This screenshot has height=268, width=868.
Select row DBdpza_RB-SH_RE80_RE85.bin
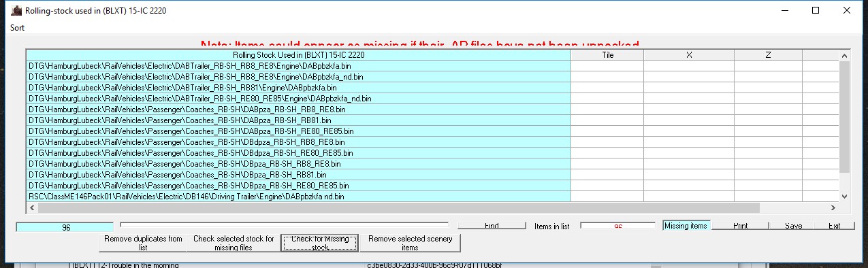[299, 153]
